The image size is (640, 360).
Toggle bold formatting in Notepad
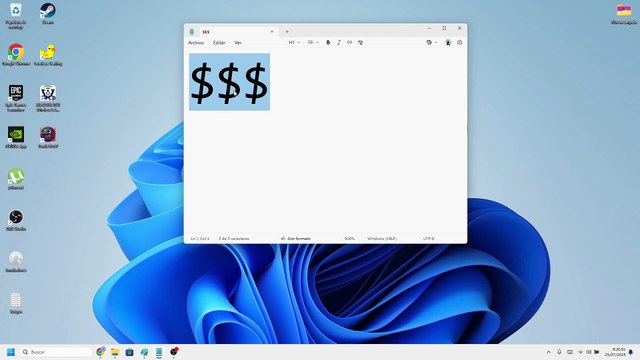point(328,42)
